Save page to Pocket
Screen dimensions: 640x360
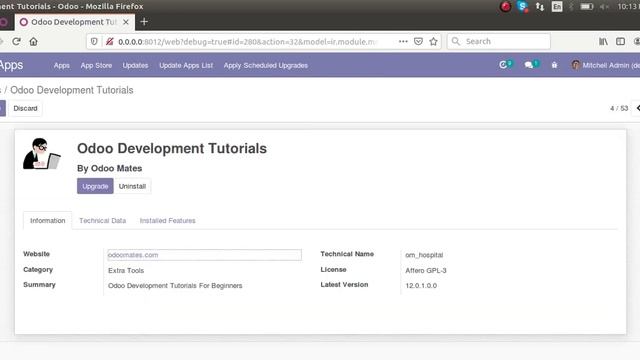[x=418, y=42]
